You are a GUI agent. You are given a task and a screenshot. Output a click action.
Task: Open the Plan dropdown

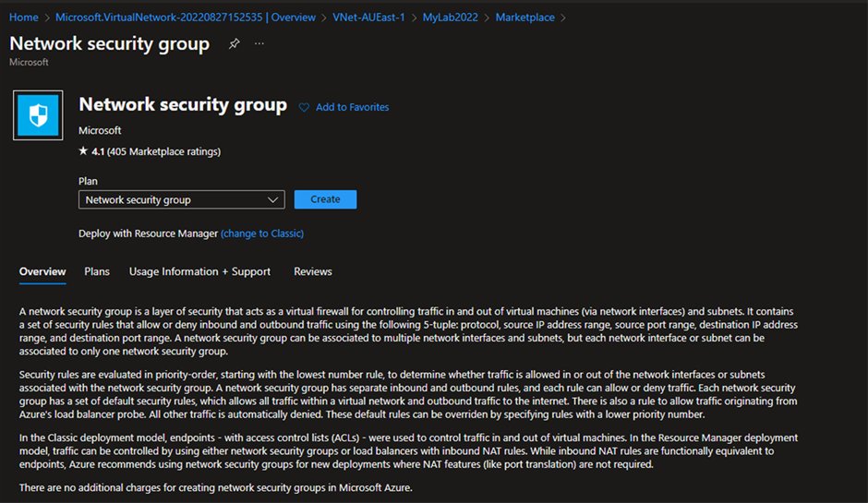(x=182, y=199)
